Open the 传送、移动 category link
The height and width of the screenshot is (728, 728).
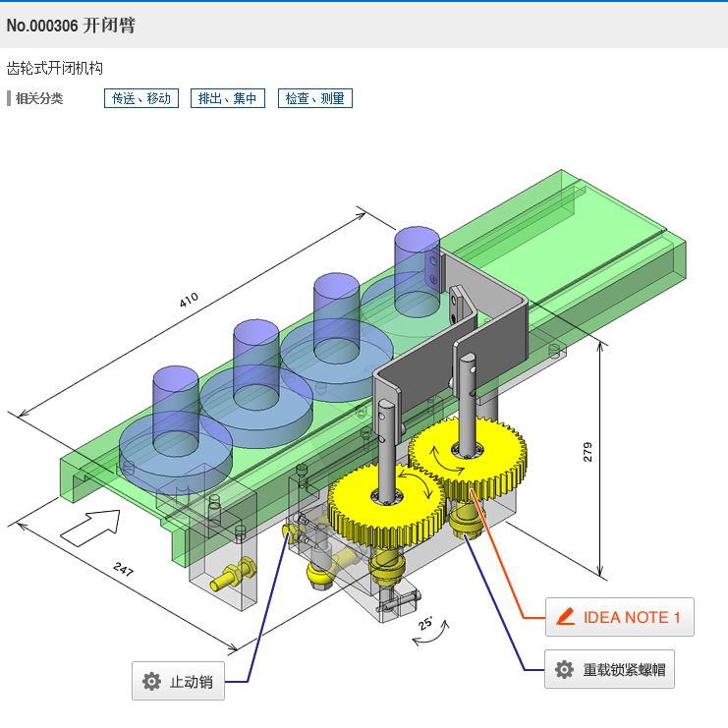pyautogui.click(x=141, y=98)
